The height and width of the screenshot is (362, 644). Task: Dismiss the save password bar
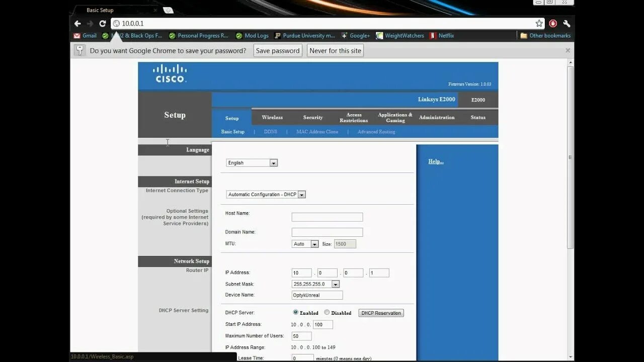pos(568,50)
